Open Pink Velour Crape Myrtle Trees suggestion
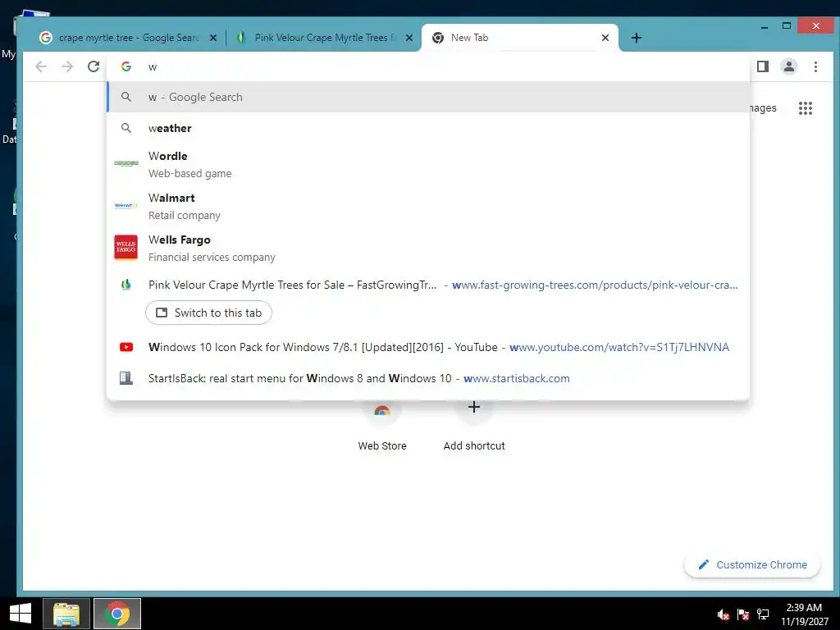The height and width of the screenshot is (630, 840). 428,285
